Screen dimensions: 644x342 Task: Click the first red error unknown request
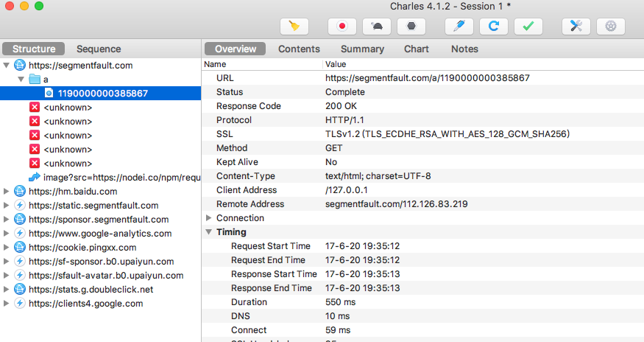(x=67, y=108)
